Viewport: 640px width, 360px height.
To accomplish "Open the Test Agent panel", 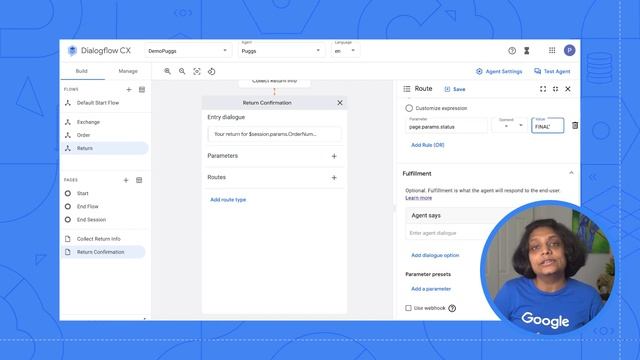I will pos(552,71).
